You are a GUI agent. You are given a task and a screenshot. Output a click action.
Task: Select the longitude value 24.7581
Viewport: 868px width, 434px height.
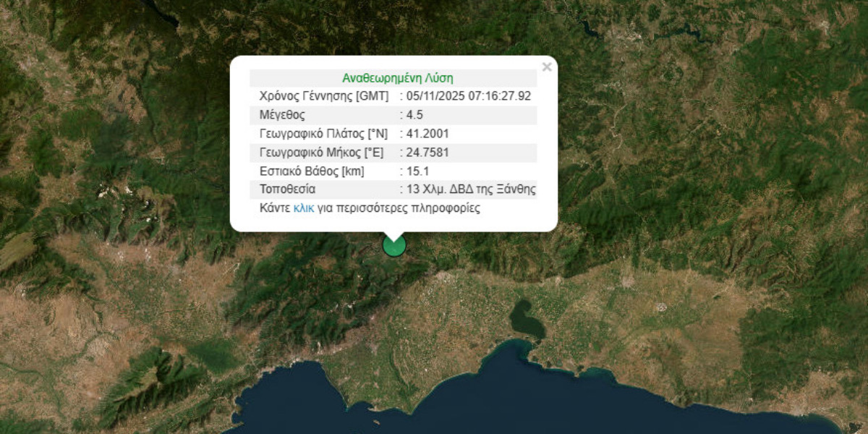427,153
